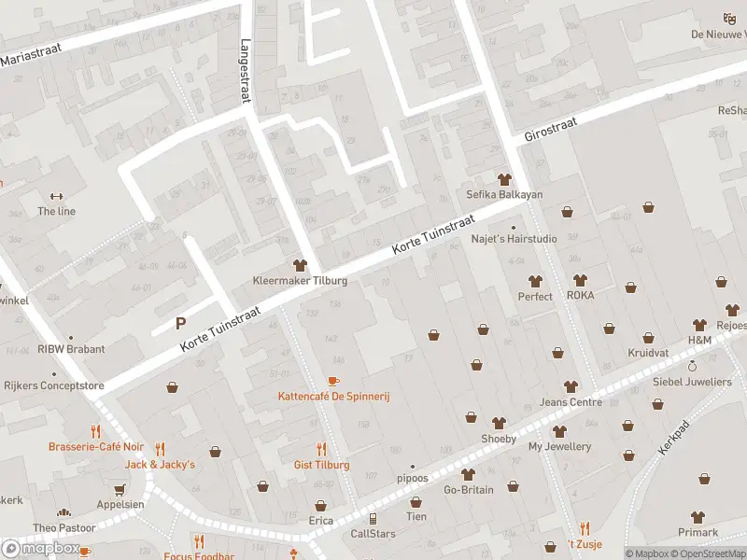The width and height of the screenshot is (747, 560).
Task: Click the Jack & Jacky's fork-and-knife icon
Action: point(160,448)
